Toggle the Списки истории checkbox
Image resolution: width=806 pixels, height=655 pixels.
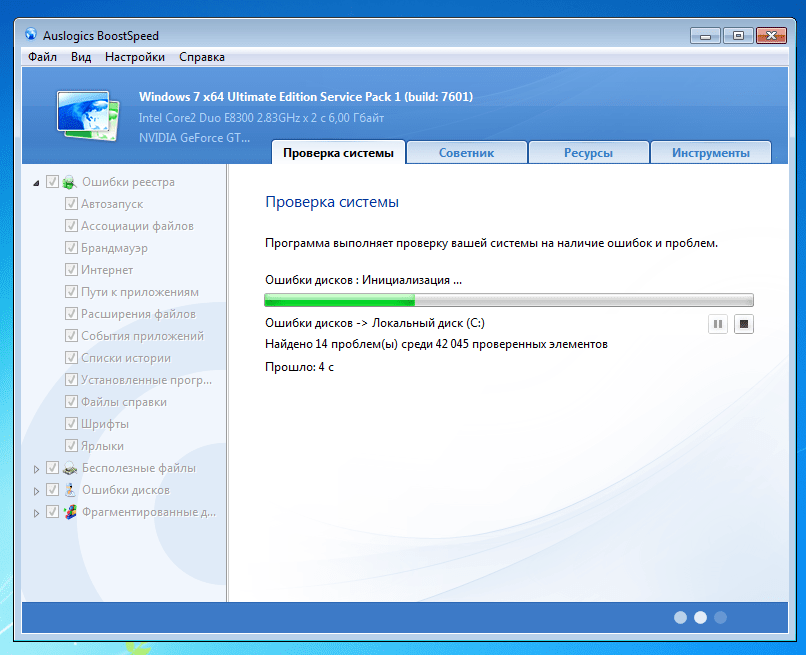pos(71,358)
